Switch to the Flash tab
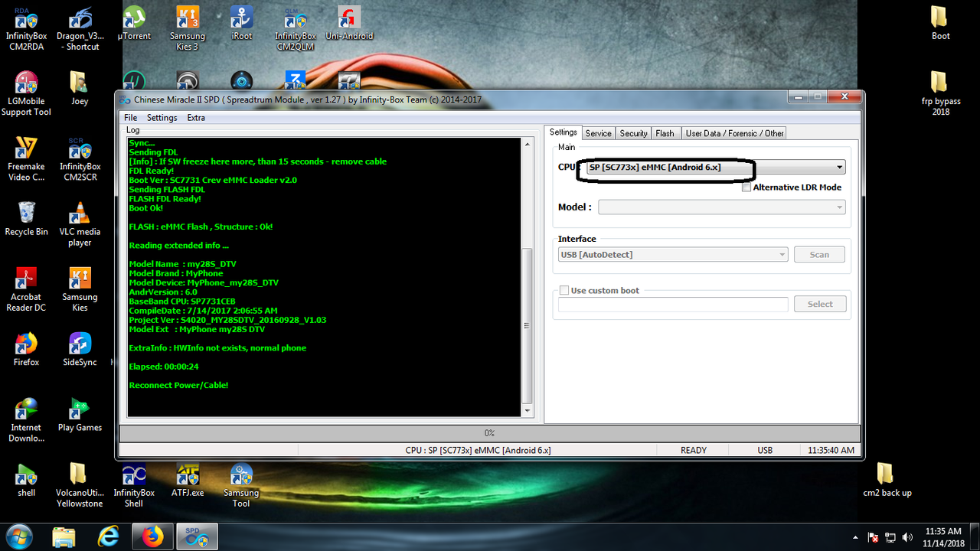Image resolution: width=980 pixels, height=551 pixels. [665, 132]
